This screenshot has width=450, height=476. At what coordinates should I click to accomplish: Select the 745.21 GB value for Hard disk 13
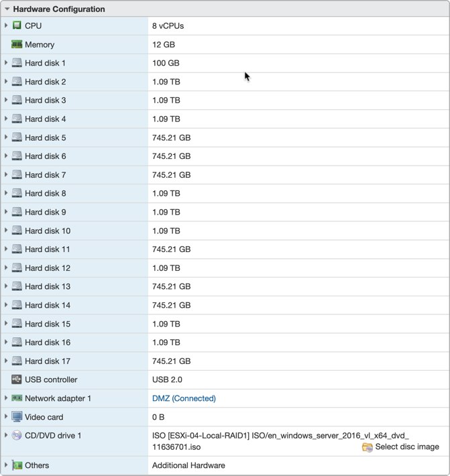coord(171,286)
